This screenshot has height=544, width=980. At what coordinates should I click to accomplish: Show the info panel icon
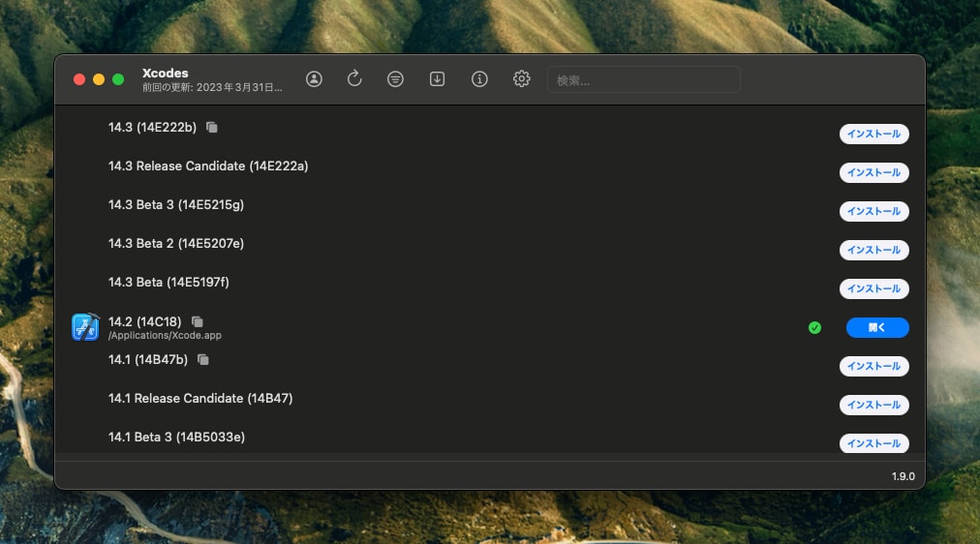(x=479, y=79)
